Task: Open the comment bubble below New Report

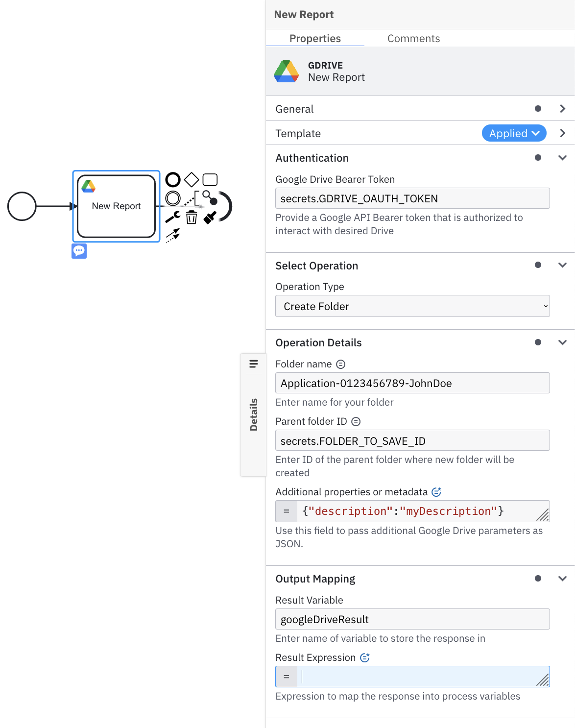Action: click(x=79, y=251)
